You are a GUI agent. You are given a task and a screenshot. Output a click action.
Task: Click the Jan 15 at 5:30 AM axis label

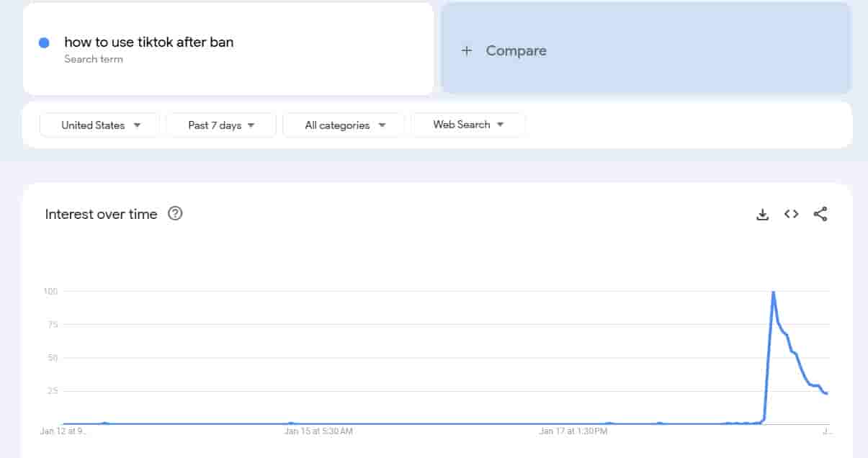[x=318, y=431]
